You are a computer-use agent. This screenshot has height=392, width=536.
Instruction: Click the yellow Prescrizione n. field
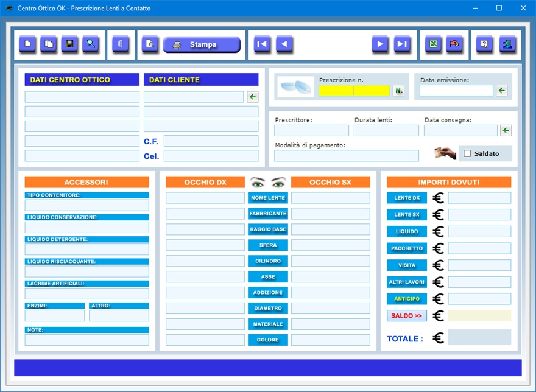tap(354, 91)
